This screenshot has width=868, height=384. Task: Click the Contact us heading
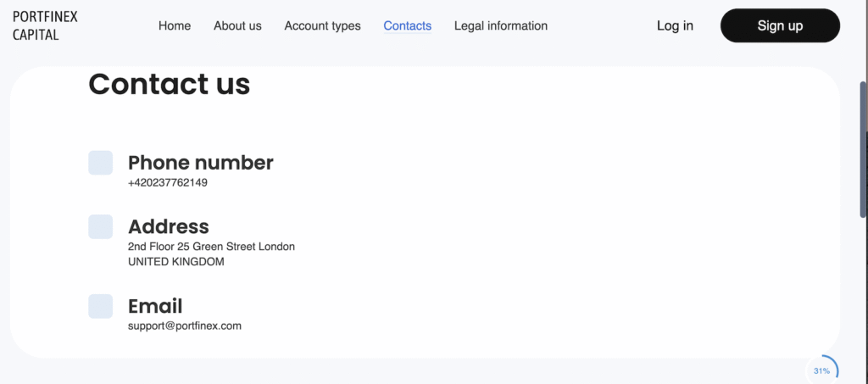[170, 84]
